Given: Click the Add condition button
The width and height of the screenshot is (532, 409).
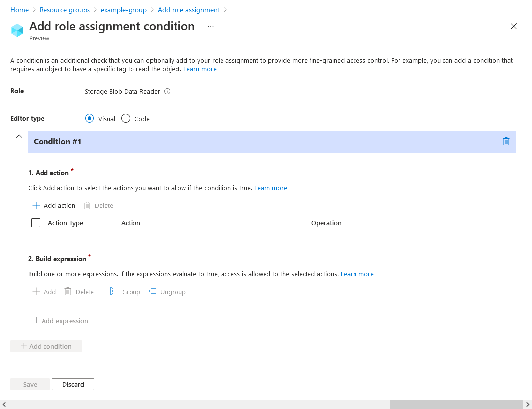Looking at the screenshot, I should (x=46, y=346).
